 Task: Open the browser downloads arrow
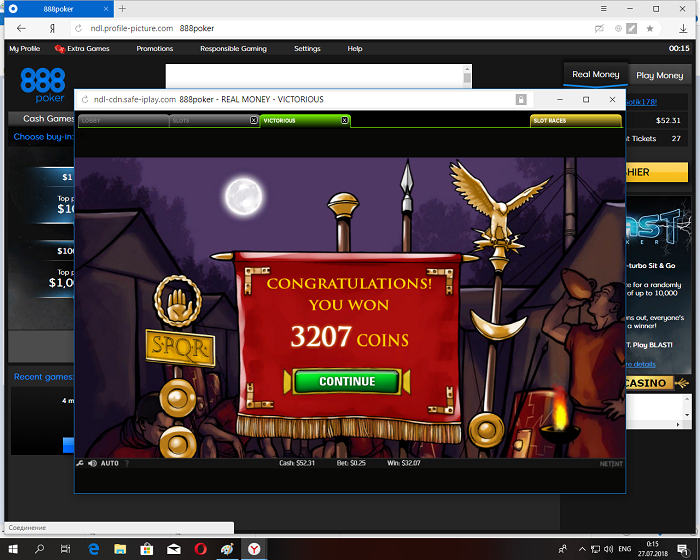683,29
